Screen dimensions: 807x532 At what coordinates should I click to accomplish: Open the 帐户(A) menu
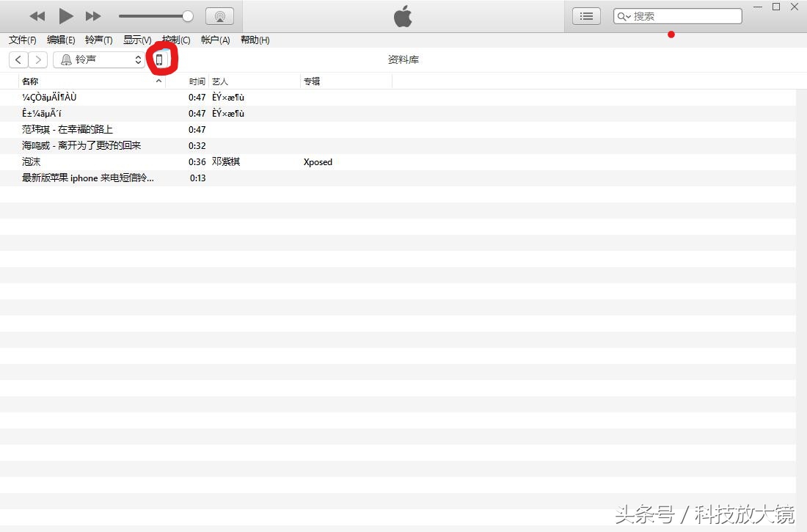pos(215,40)
